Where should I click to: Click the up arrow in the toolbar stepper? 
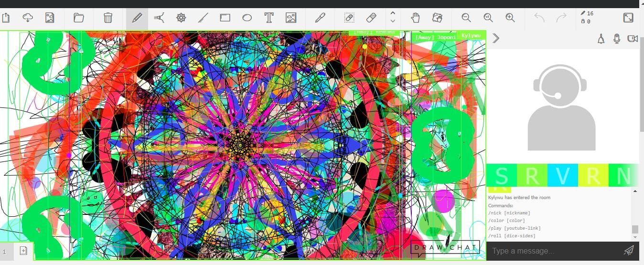click(x=393, y=13)
